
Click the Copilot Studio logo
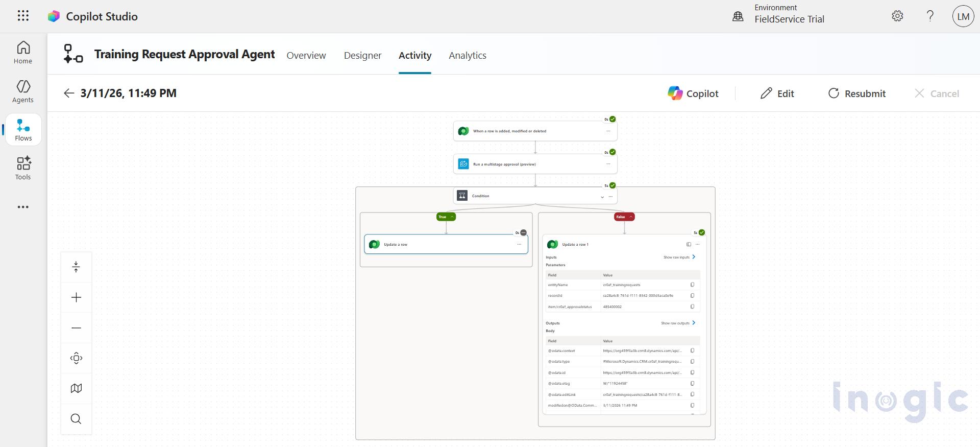click(x=54, y=16)
